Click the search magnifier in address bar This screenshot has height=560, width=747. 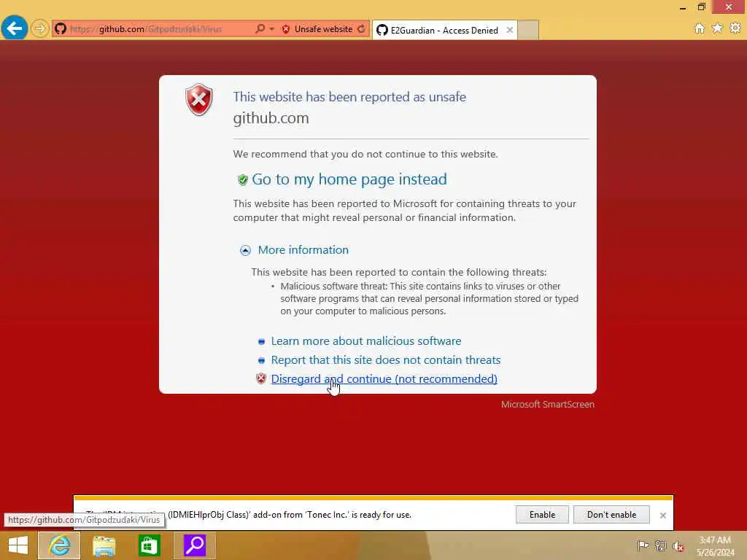[x=260, y=29]
